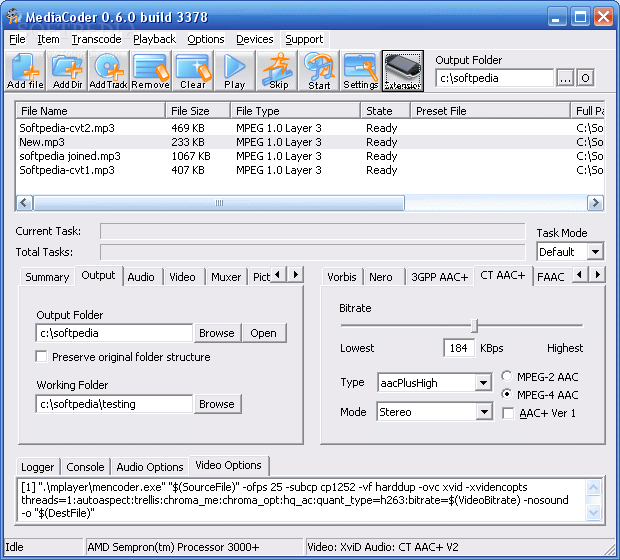620x560 pixels.
Task: Click the bitrate 184 KBps input field
Action: coord(459,348)
